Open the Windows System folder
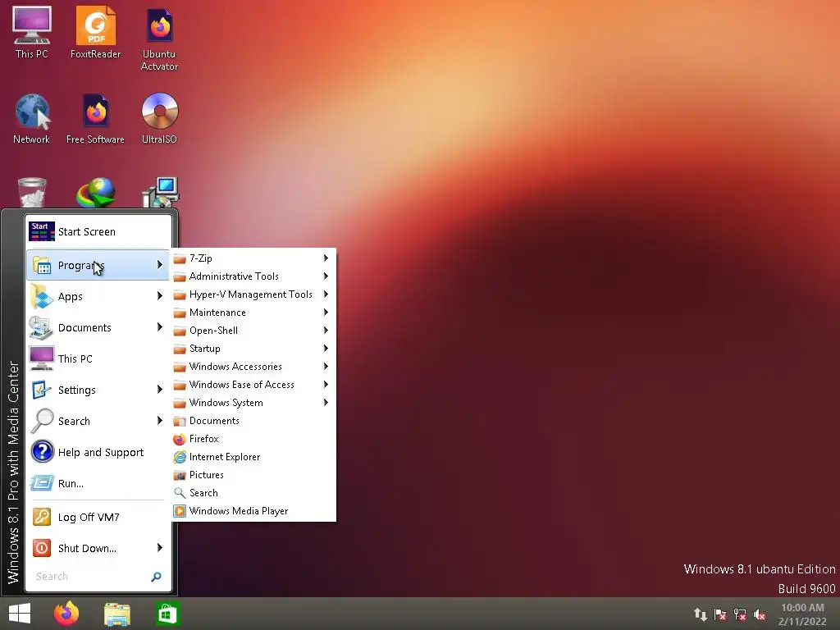The image size is (840, 630). tap(253, 403)
